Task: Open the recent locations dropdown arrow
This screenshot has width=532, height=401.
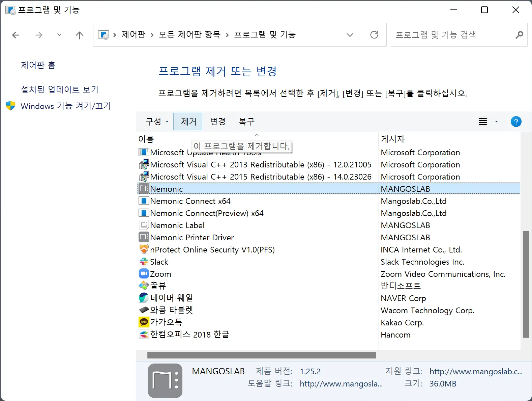Action: click(59, 35)
